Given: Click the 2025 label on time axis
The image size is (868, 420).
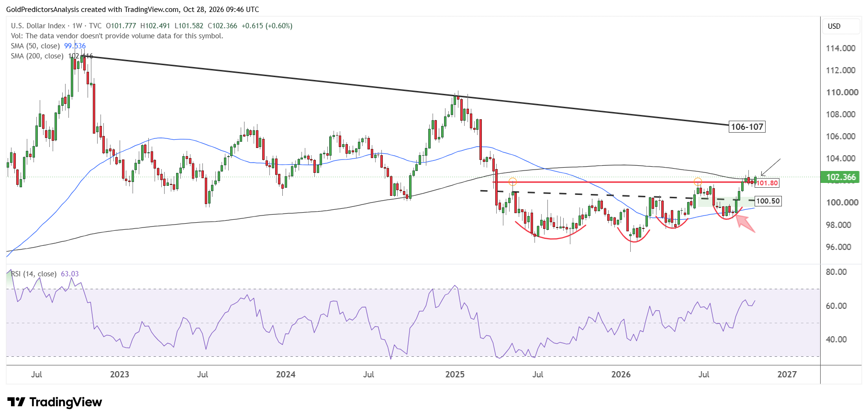Looking at the screenshot, I should (455, 375).
